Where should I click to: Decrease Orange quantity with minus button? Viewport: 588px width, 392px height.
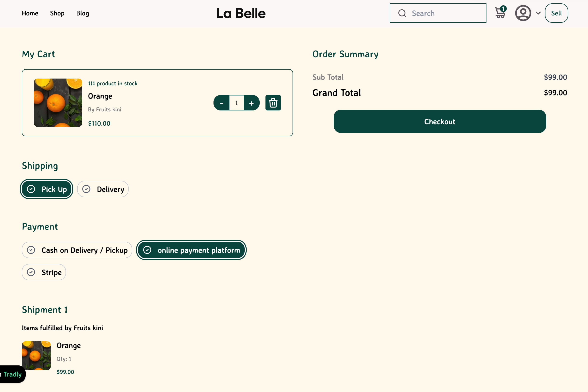click(x=222, y=103)
